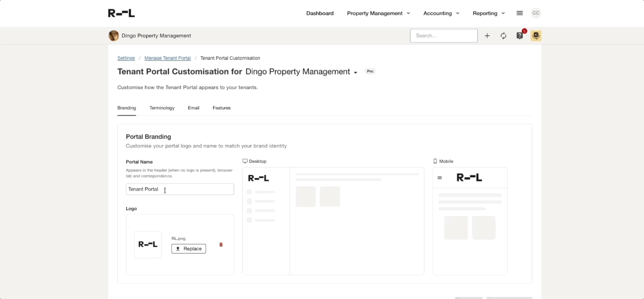Delete the RL.png logo with trash icon
Image resolution: width=644 pixels, height=299 pixels.
(221, 244)
